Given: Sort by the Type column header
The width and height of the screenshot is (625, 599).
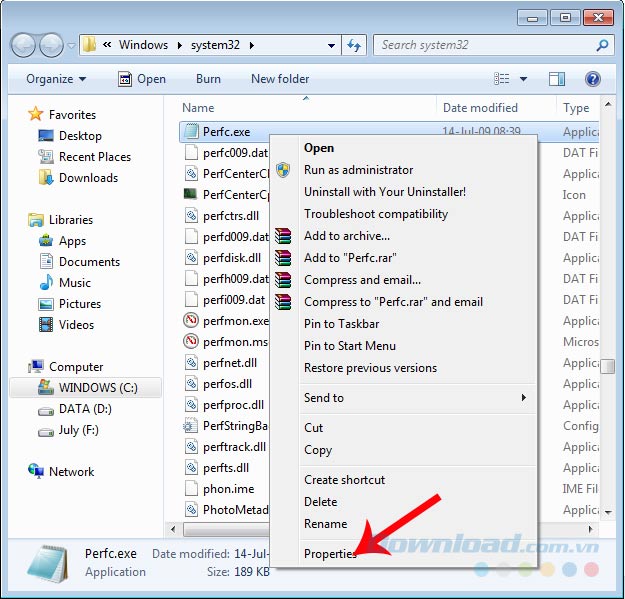Looking at the screenshot, I should (576, 108).
